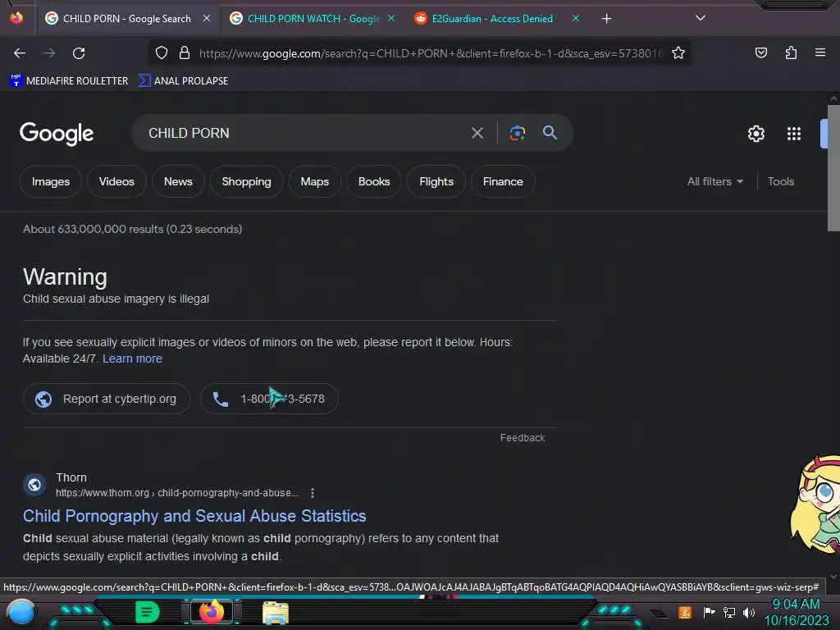Open a new tab with the plus button
840x630 pixels.
click(x=606, y=19)
